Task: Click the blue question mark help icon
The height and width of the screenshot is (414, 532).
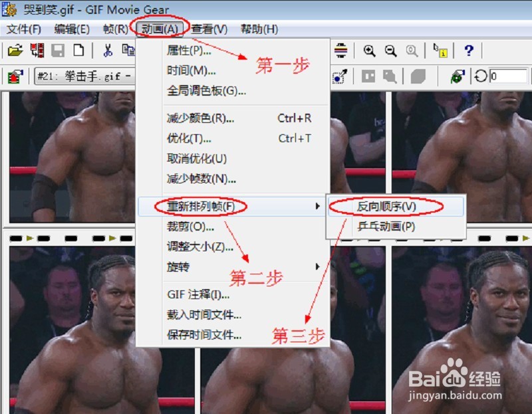Action: click(x=469, y=51)
